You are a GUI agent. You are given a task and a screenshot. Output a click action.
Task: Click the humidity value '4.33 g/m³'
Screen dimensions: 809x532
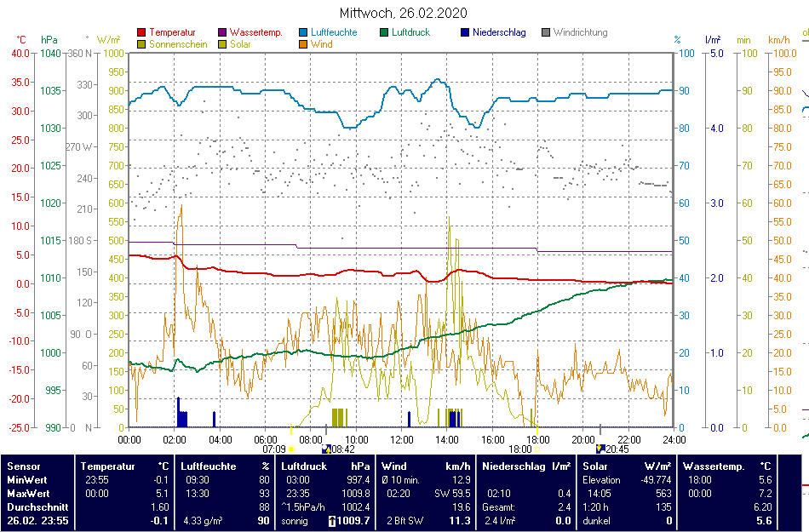coord(203,521)
